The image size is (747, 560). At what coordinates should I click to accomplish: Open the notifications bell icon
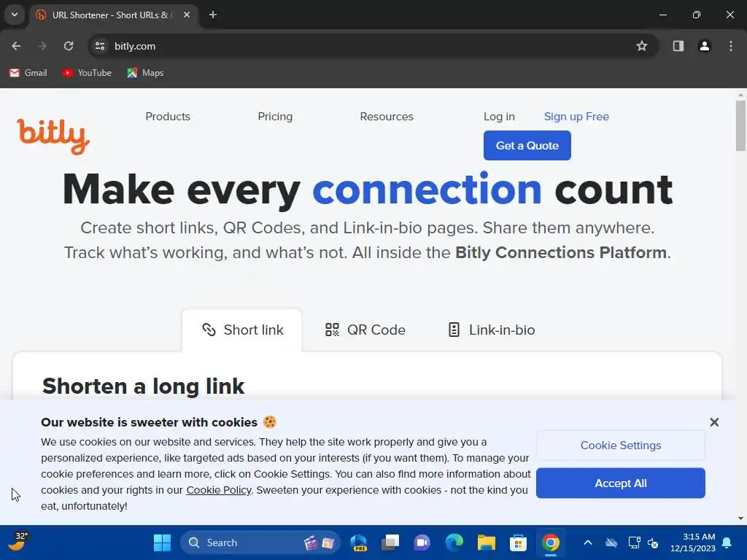click(x=727, y=542)
